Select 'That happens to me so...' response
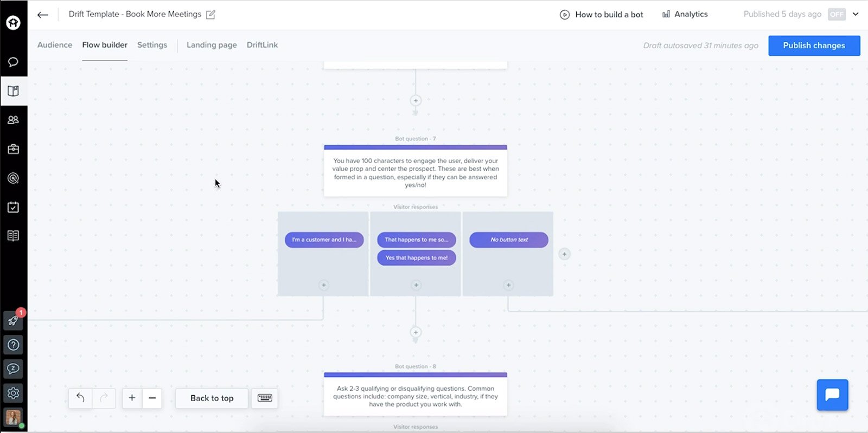868x433 pixels. (x=417, y=240)
